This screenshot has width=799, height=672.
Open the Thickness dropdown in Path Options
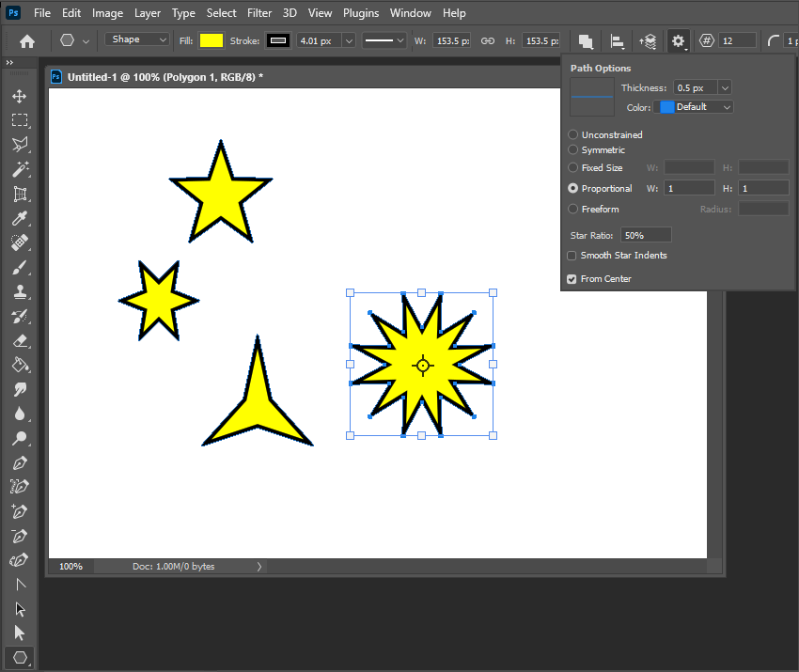tap(724, 86)
